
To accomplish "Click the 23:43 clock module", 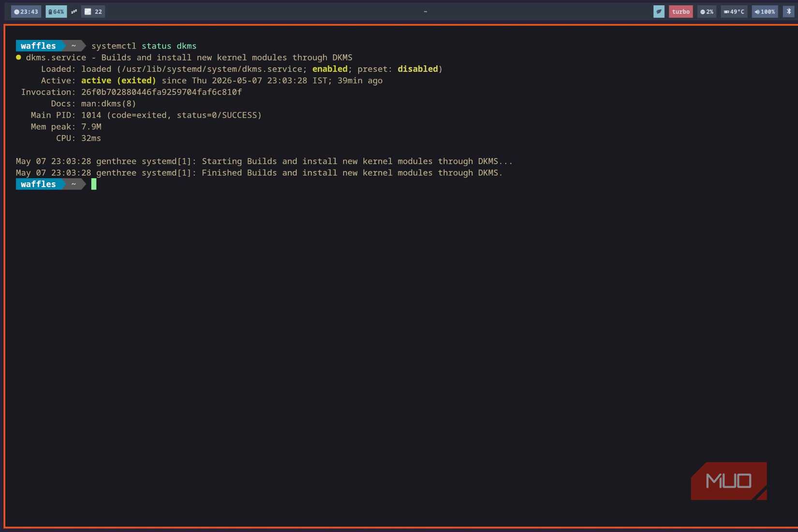I will [26, 12].
